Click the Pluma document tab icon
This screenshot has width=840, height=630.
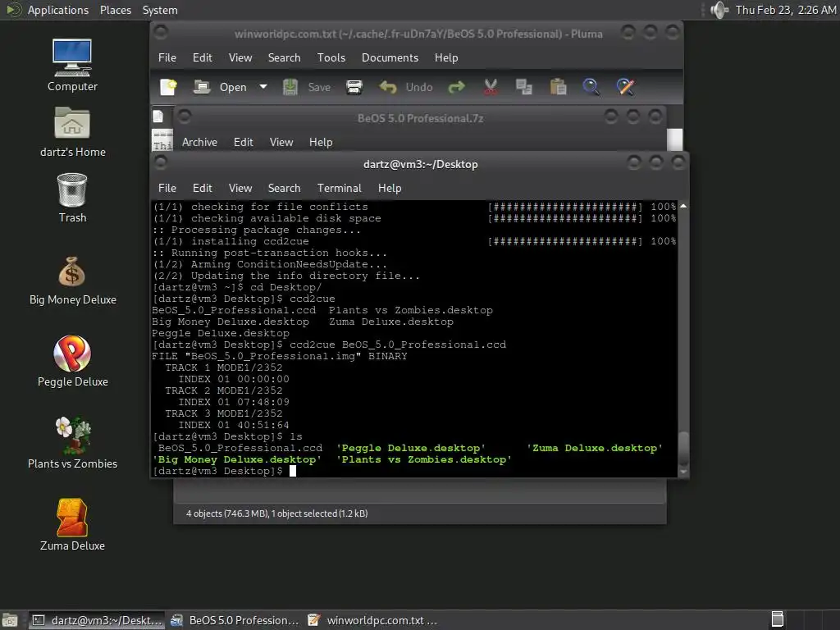click(x=158, y=116)
